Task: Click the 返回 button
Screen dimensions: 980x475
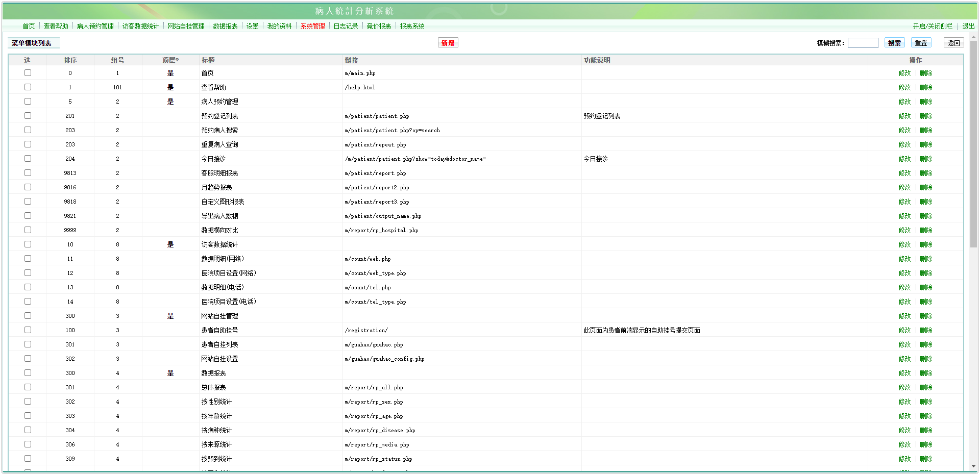Action: 953,43
